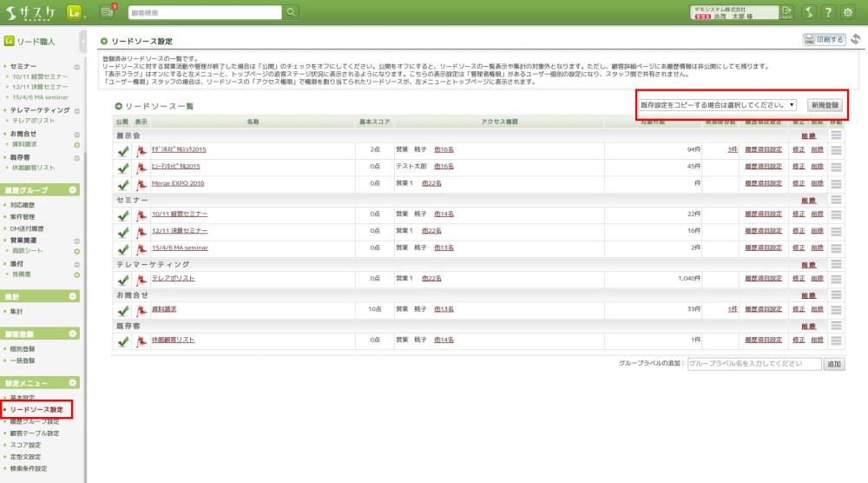The height and width of the screenshot is (483, 868).
Task: Toggle public checkmark for 10/11 経営セミナー
Action: (x=122, y=214)
